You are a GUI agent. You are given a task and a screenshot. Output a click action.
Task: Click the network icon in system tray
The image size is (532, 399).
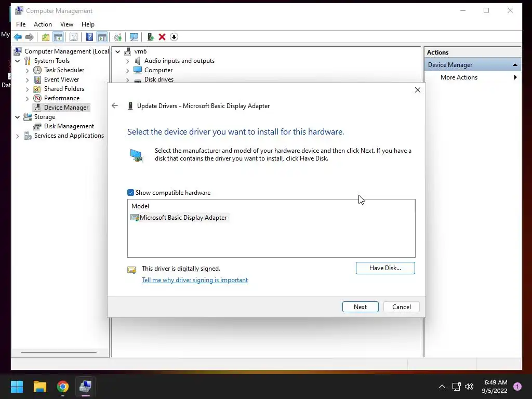click(456, 387)
